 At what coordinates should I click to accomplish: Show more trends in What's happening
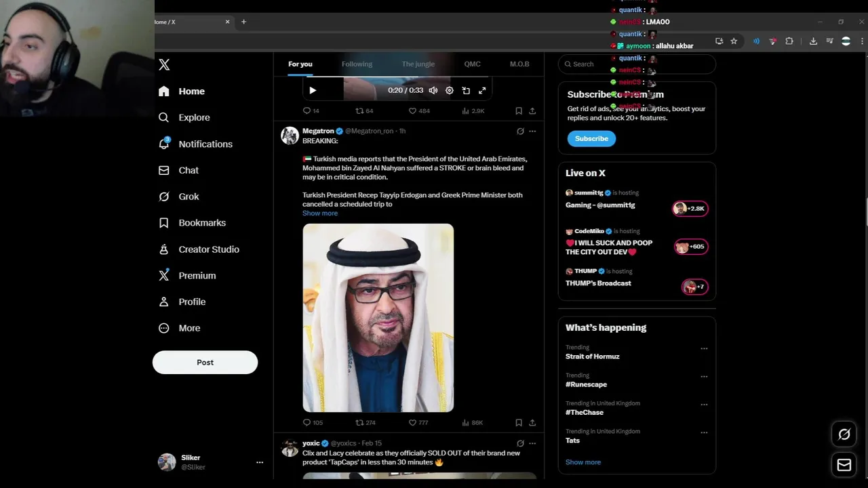583,462
